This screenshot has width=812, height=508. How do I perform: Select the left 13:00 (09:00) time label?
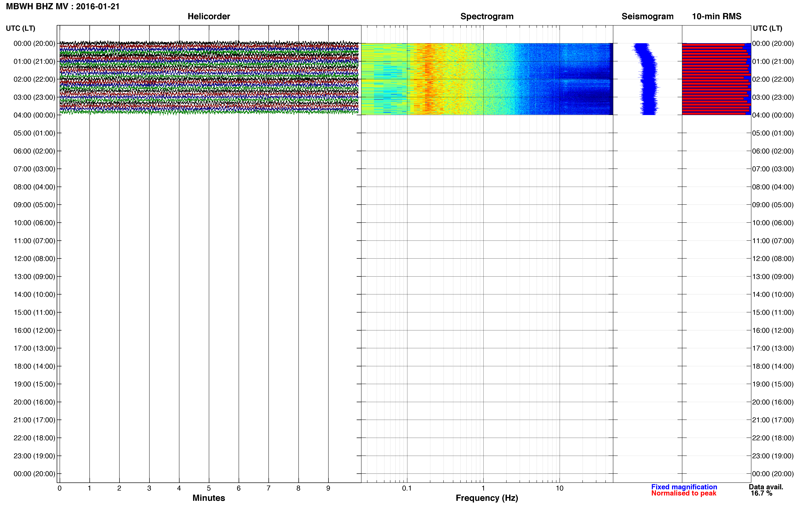(x=34, y=277)
